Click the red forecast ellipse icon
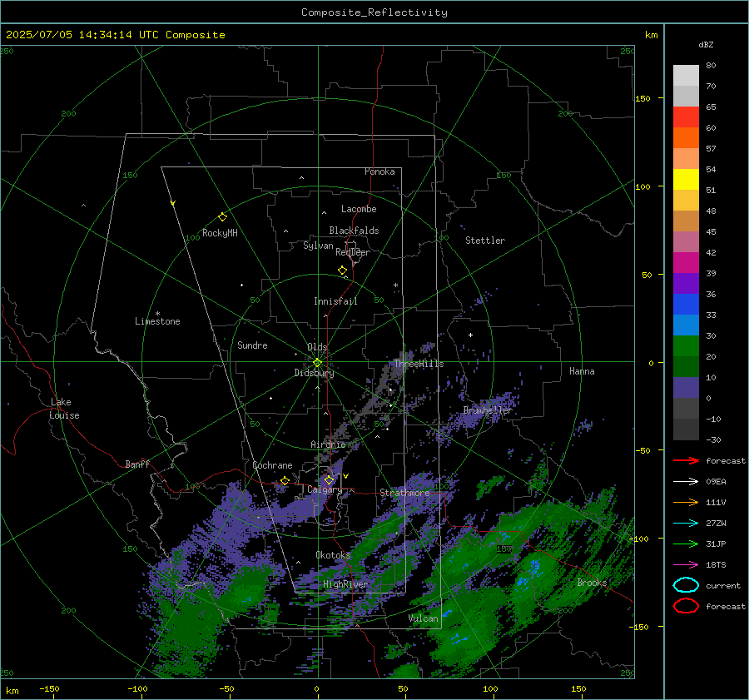Viewport: 749px width, 700px height. [686, 606]
